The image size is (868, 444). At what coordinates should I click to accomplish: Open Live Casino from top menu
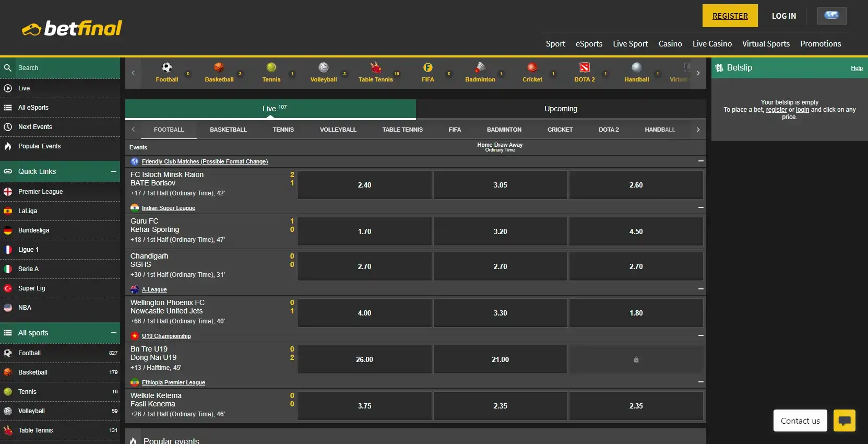(x=712, y=44)
